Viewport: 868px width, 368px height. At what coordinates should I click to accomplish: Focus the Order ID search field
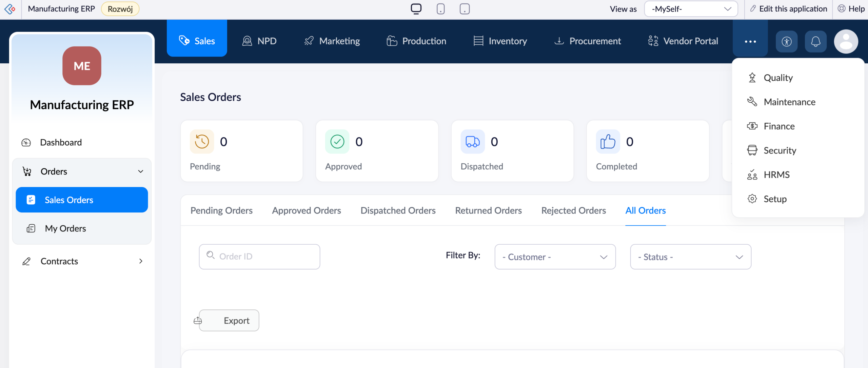(x=259, y=257)
